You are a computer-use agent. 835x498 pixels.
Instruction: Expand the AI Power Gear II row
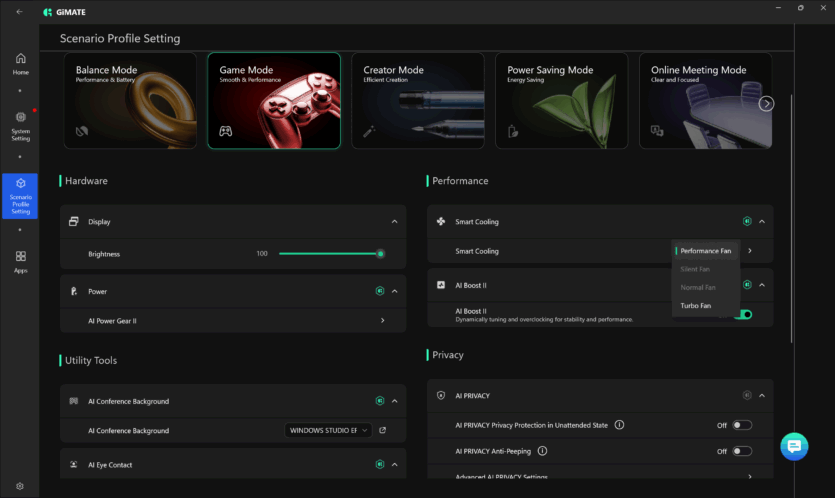pyautogui.click(x=382, y=321)
